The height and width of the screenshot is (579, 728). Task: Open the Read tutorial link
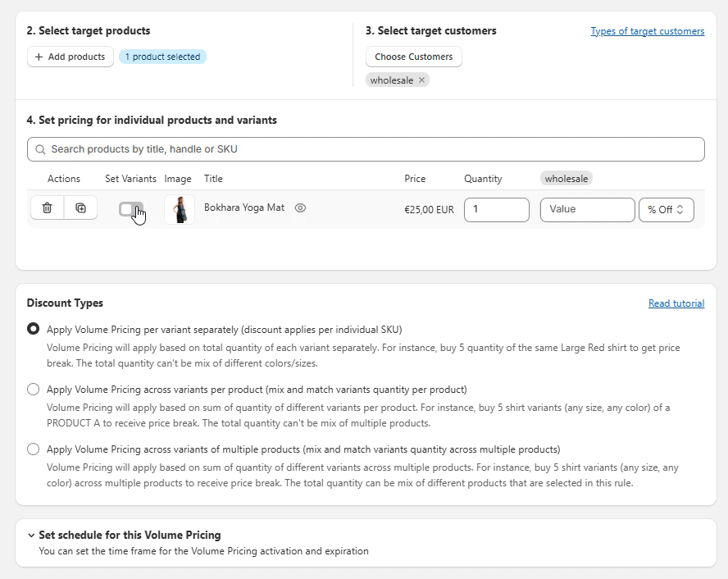tap(676, 303)
